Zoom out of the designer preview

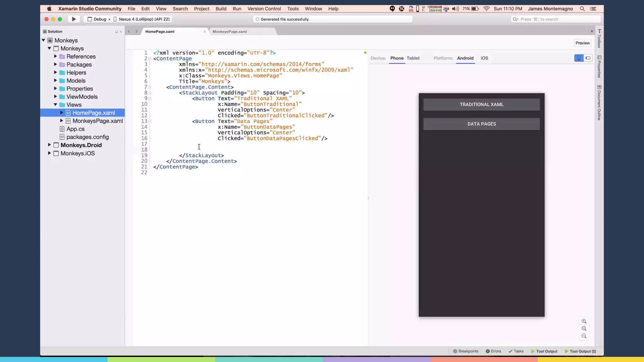pos(584,336)
